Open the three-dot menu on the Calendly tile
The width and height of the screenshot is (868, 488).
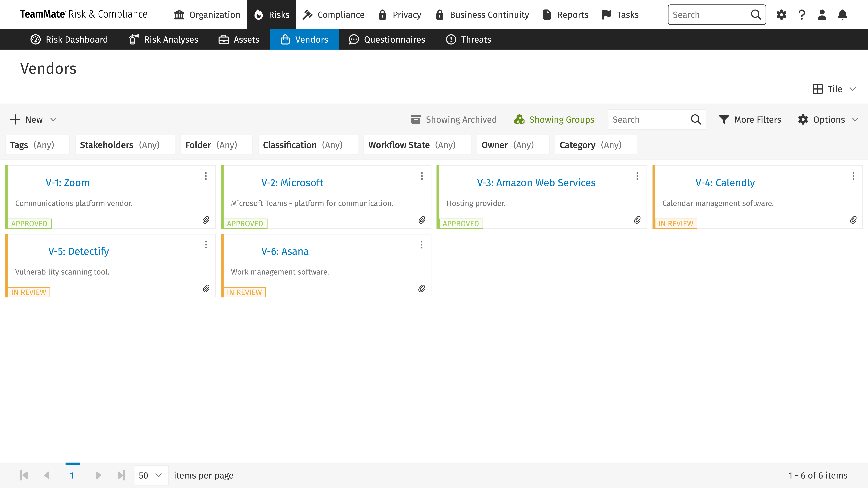pyautogui.click(x=853, y=176)
